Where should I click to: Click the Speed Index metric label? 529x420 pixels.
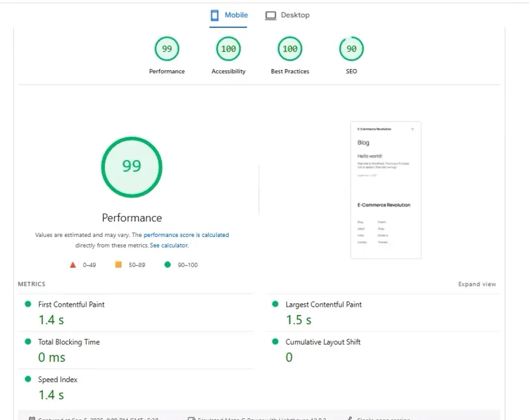coord(58,379)
